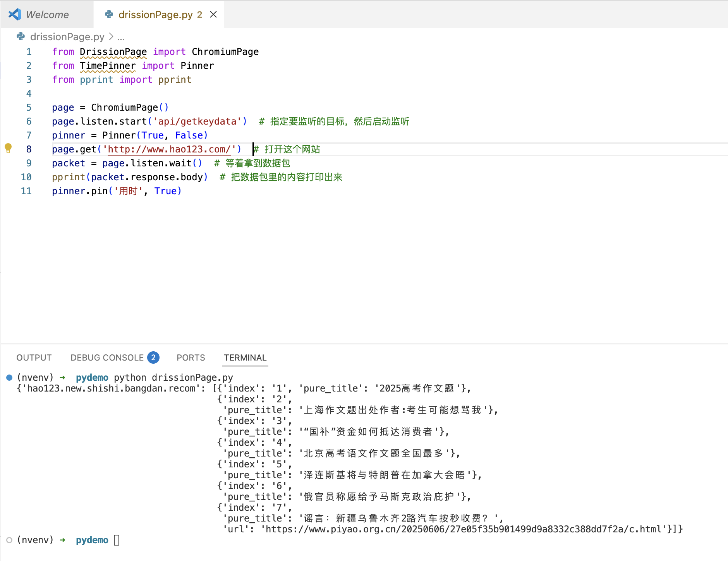Click '俄官员称愿给予马斯克政治庇护' in terminal output
This screenshot has width=728, height=561.
(x=379, y=497)
